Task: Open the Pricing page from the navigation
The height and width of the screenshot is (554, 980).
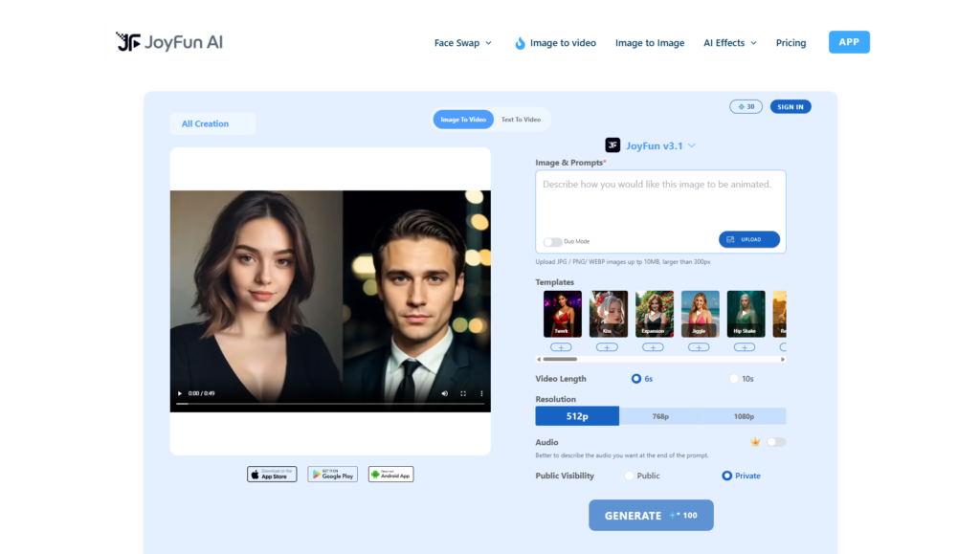Action: click(791, 43)
